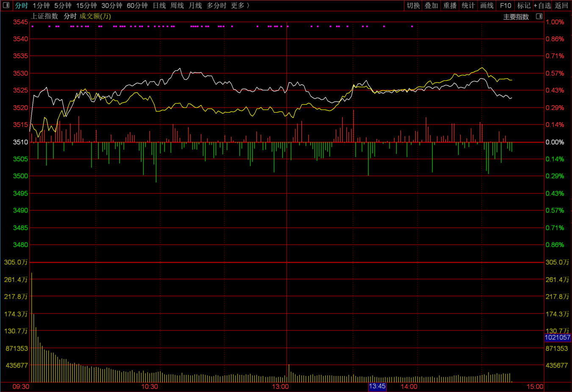Switch to the 分时 period tab
This screenshot has width=572, height=392.
(21, 6)
